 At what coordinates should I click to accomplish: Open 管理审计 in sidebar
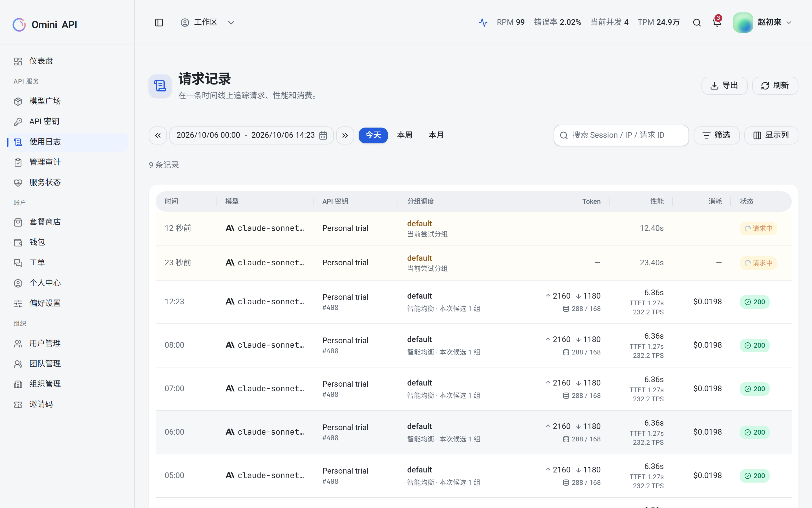[x=67, y=162]
